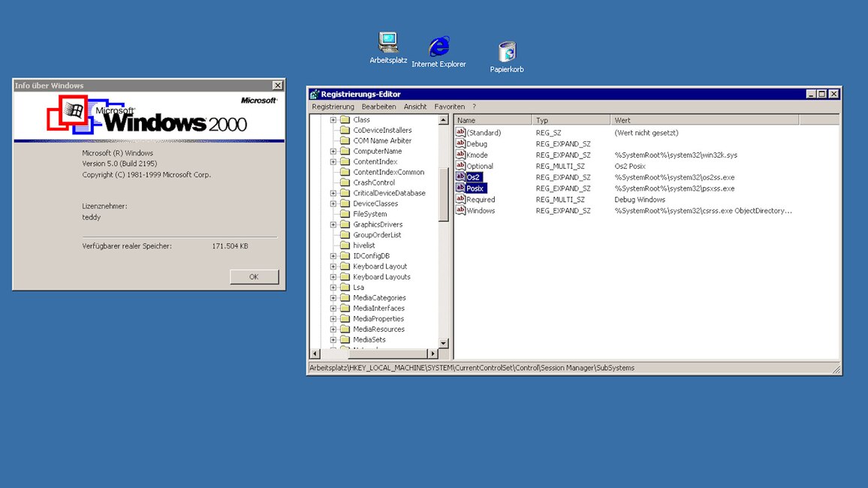Select the Kmode value icon

point(460,155)
